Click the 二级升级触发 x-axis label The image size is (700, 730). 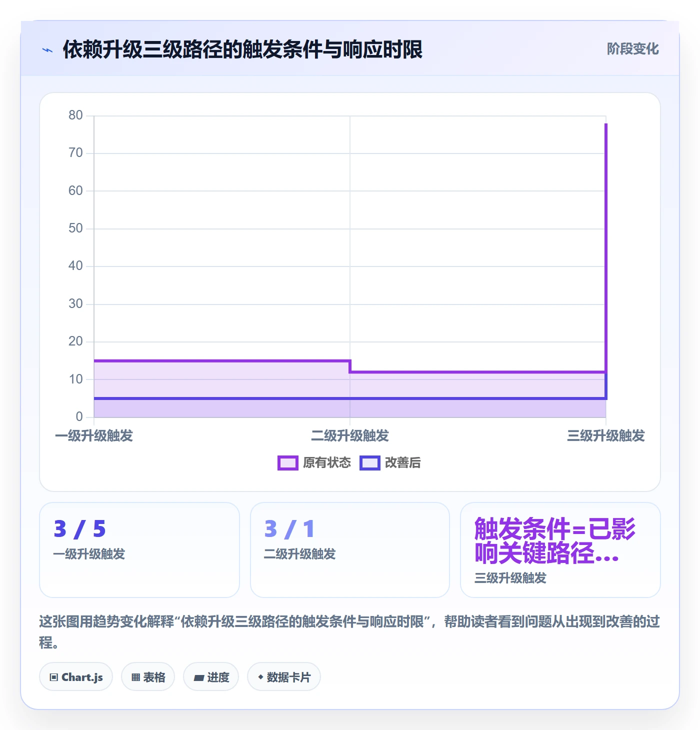click(x=350, y=436)
